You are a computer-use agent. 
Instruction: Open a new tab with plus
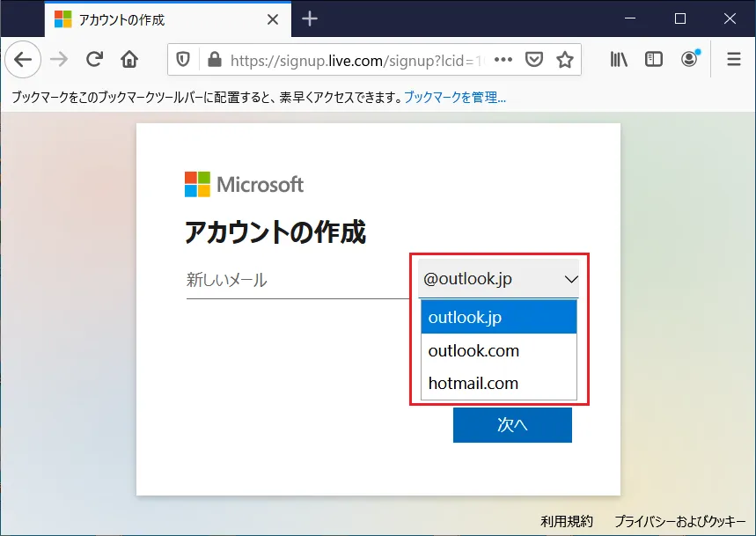coord(310,18)
